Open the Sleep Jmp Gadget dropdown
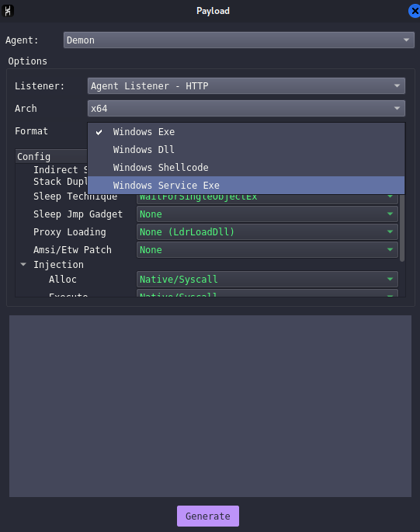Screen dimensions: 420x532 click(x=267, y=214)
